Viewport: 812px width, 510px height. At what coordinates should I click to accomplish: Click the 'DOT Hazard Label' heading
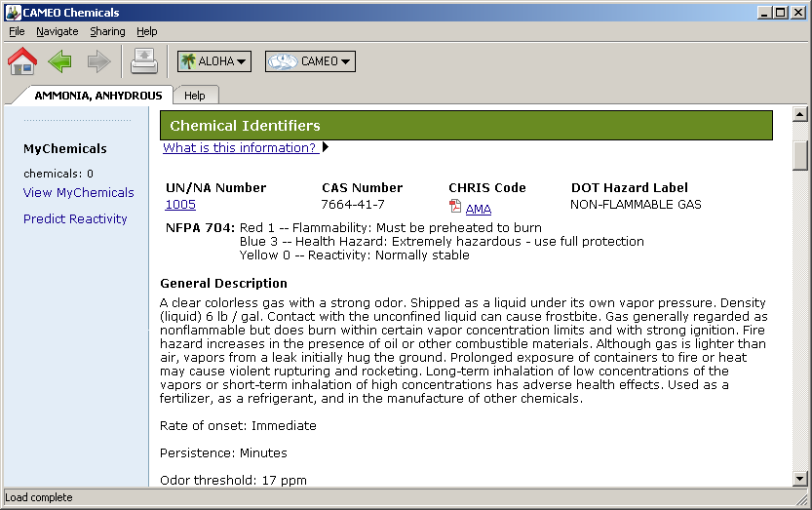click(630, 187)
